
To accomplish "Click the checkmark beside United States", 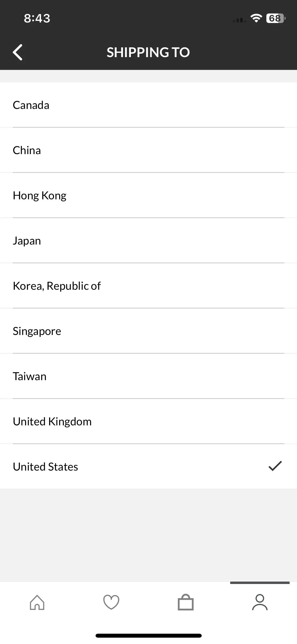I will [x=275, y=466].
